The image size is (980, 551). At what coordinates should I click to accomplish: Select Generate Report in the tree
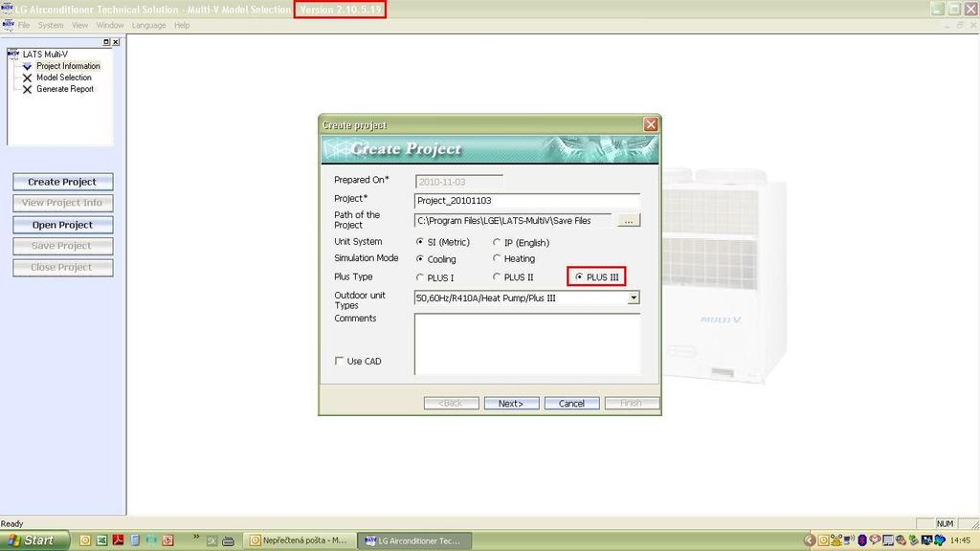click(x=65, y=89)
